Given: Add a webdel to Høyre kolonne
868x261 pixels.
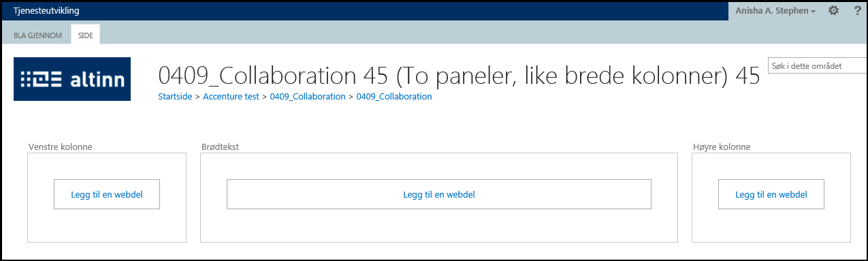Looking at the screenshot, I should 771,194.
